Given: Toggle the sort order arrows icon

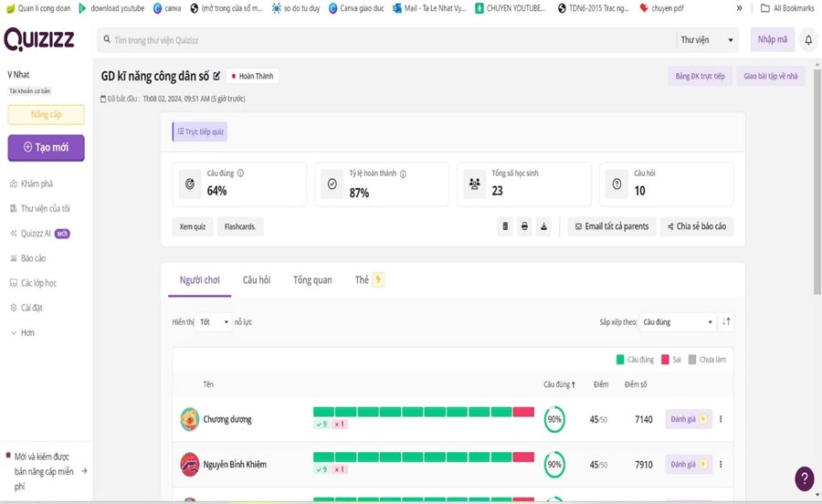Looking at the screenshot, I should click(x=726, y=321).
